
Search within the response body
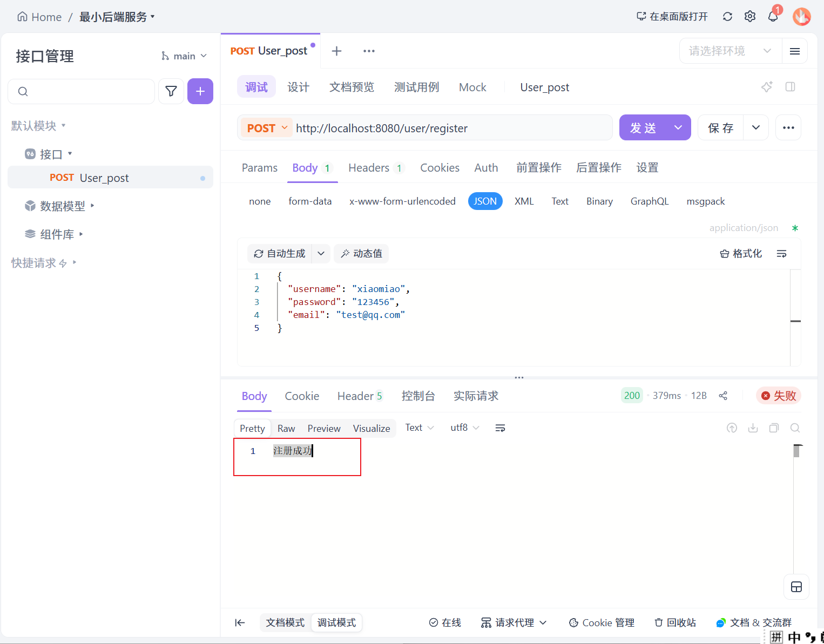(795, 428)
